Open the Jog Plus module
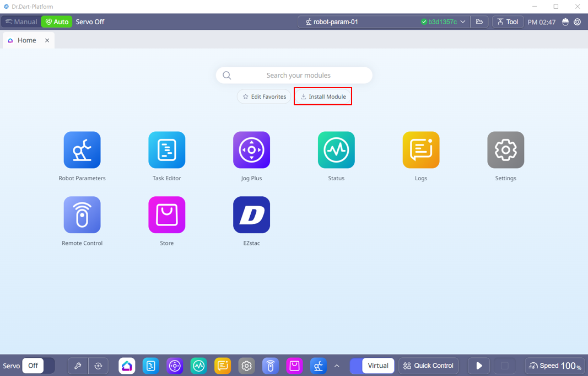The width and height of the screenshot is (588, 376). [x=251, y=150]
